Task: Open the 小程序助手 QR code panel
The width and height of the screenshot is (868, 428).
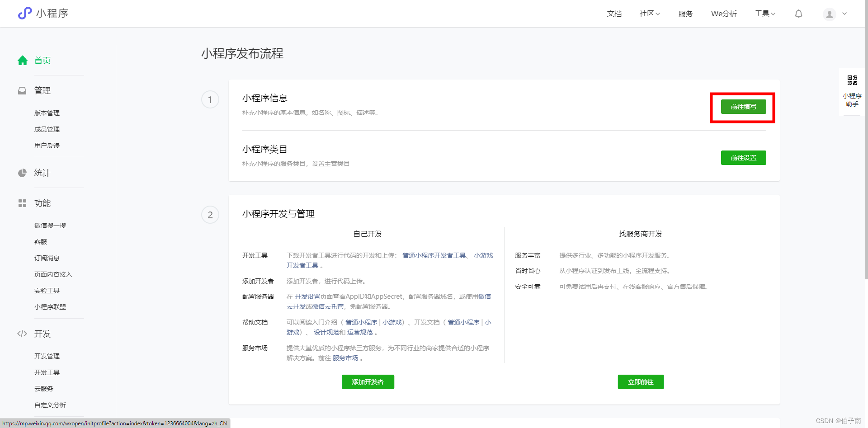Action: [852, 90]
